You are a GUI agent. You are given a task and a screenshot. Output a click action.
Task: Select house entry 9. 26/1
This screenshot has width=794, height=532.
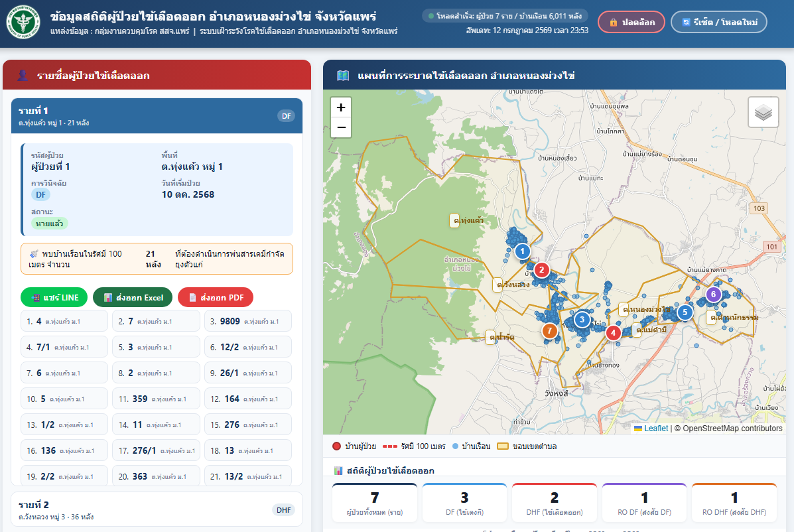(248, 373)
